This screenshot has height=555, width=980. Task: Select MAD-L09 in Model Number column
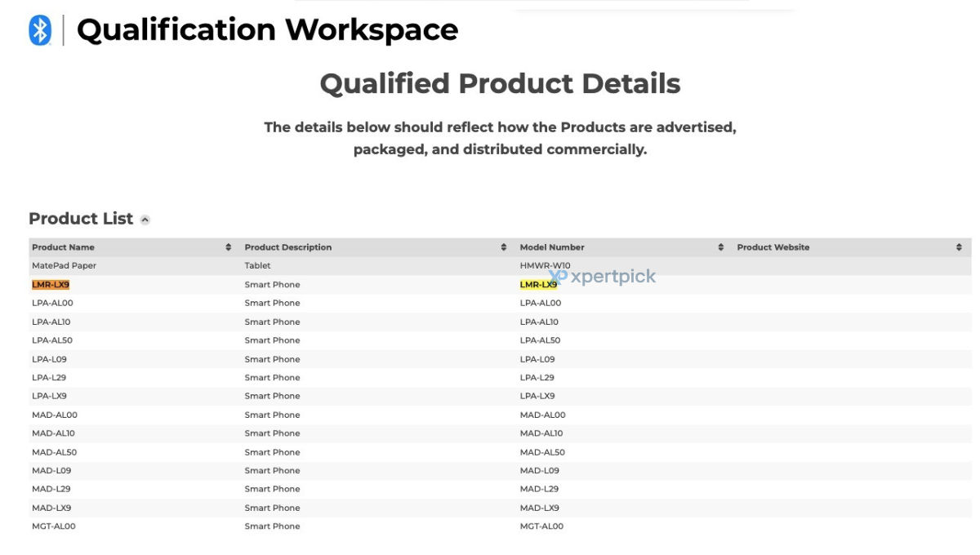click(x=539, y=471)
